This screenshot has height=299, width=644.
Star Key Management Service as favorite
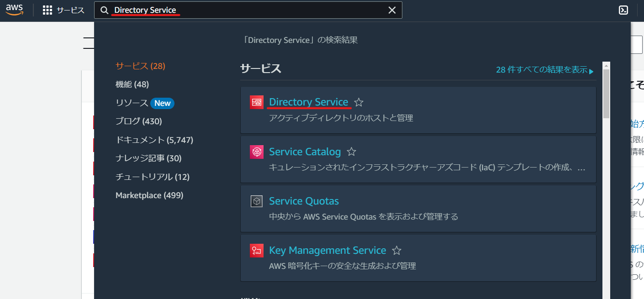tap(396, 250)
